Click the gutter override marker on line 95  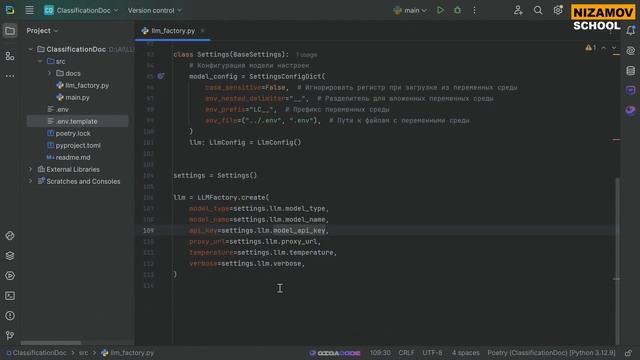[x=161, y=76]
